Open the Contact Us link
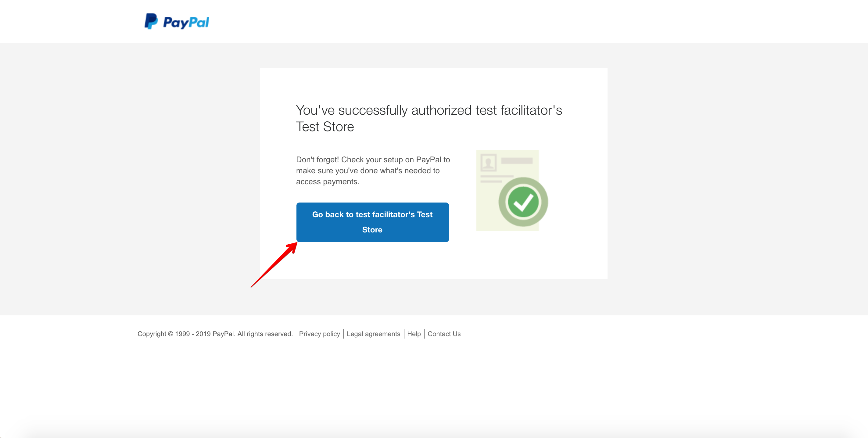The image size is (868, 438). (x=444, y=334)
